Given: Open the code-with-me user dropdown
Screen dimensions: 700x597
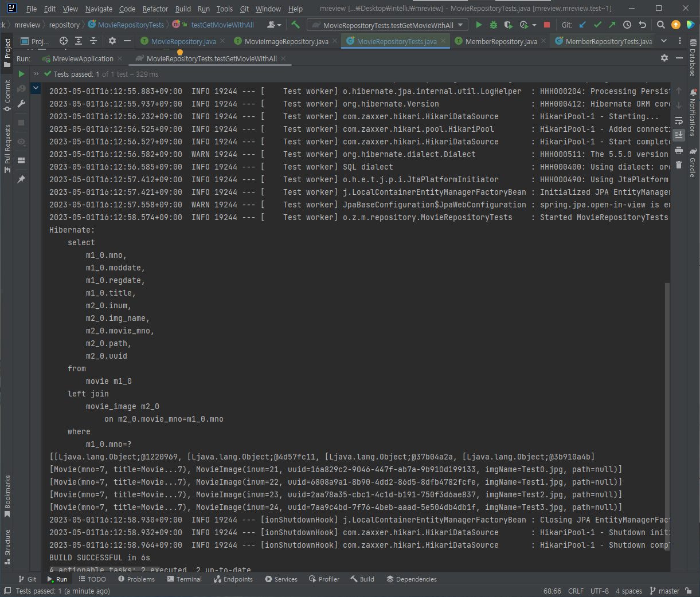Looking at the screenshot, I should click(x=274, y=25).
